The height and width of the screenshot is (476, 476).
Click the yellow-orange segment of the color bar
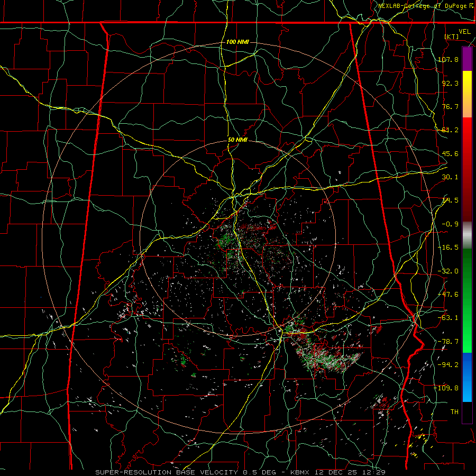(467, 94)
